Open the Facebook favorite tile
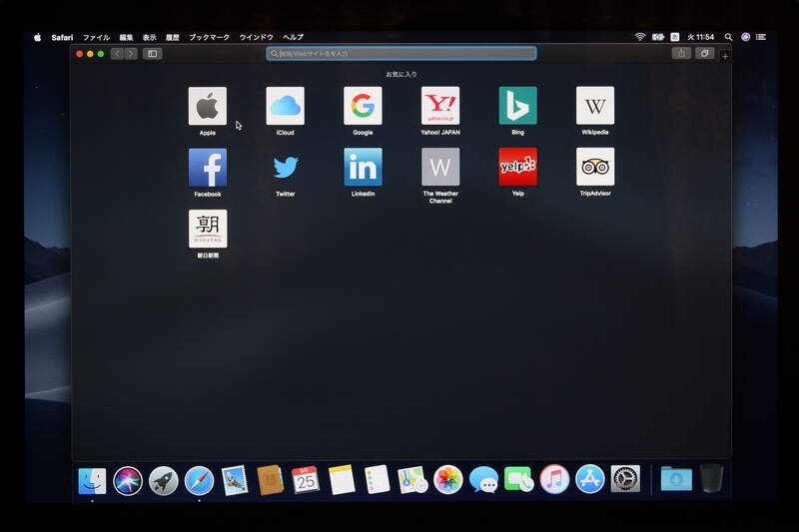799x532 pixels. point(208,168)
